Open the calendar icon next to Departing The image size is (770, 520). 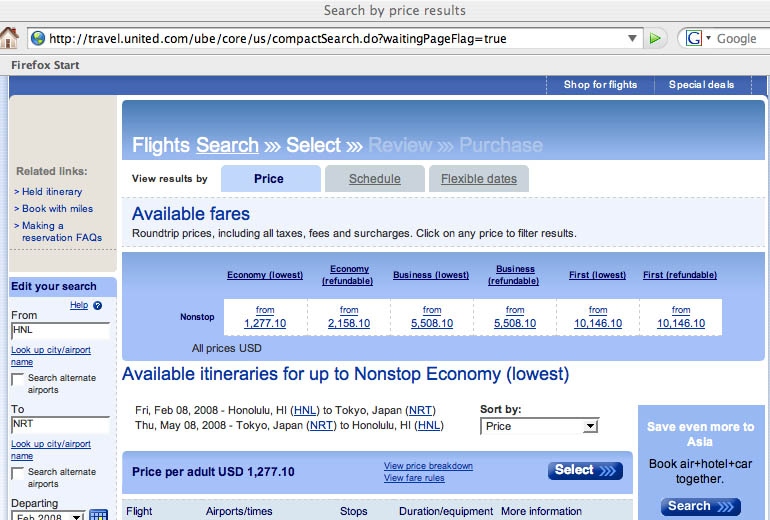[99, 515]
